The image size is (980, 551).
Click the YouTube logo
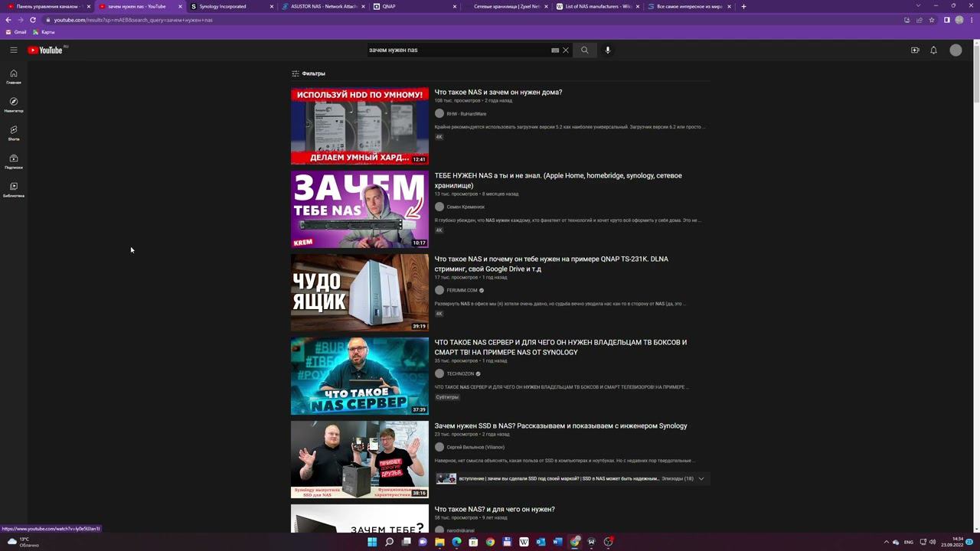tap(45, 50)
